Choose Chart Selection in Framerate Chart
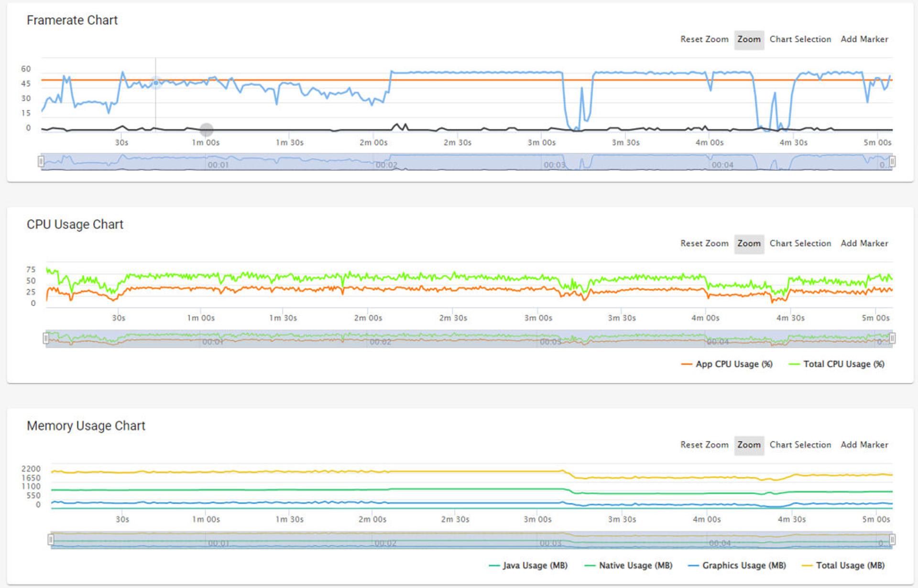The height and width of the screenshot is (588, 918). [800, 39]
